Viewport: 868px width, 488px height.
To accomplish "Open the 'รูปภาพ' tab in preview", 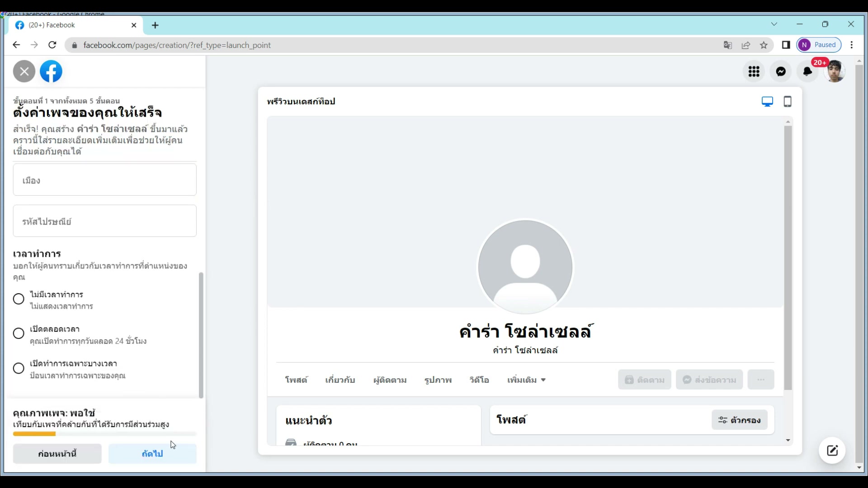I will (438, 380).
